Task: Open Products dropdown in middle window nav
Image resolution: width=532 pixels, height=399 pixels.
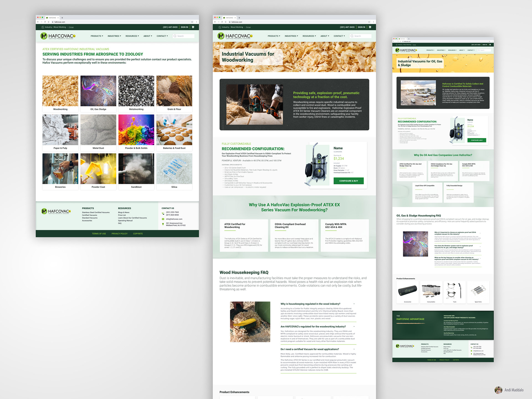Action: 274,36
